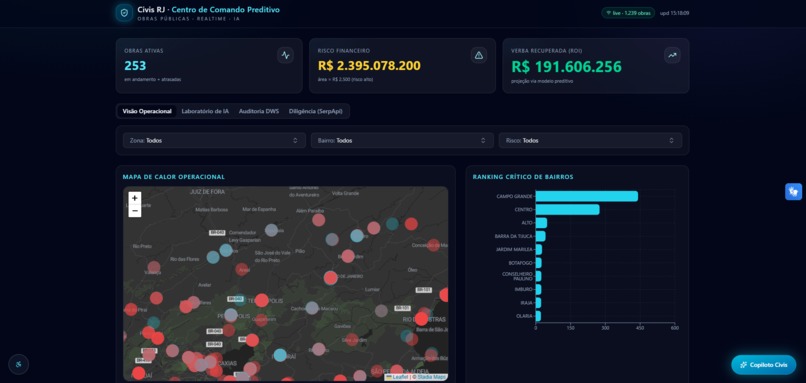This screenshot has height=383, width=806.
Task: Open the Copiloto Civis assistant
Action: coord(763,364)
